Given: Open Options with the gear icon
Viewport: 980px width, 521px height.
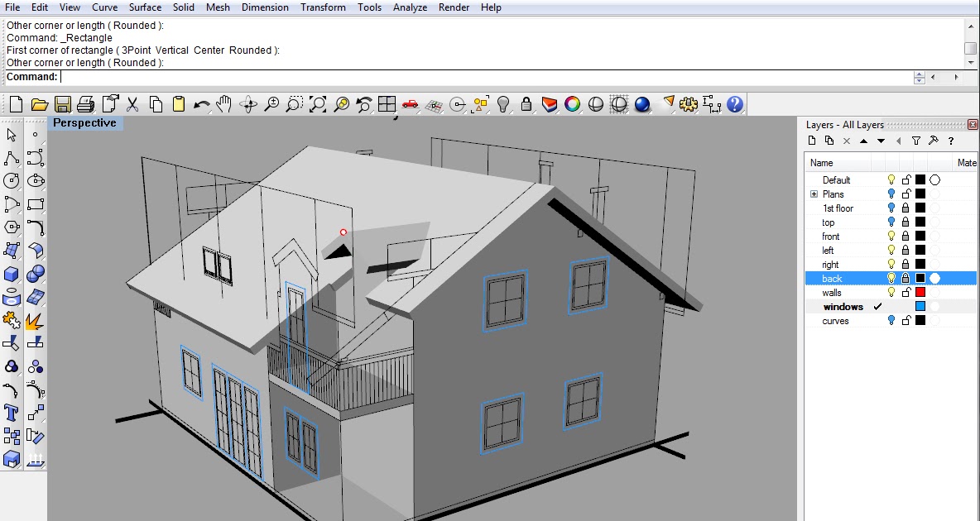Looking at the screenshot, I should 688,103.
